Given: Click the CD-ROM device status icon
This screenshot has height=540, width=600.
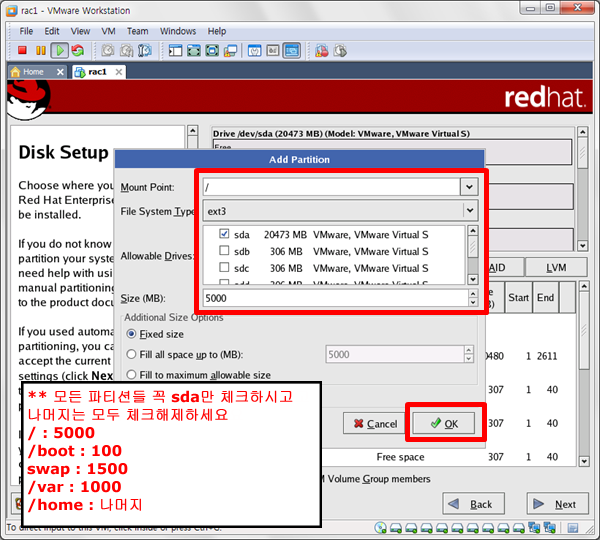Looking at the screenshot, I should coord(380,528).
